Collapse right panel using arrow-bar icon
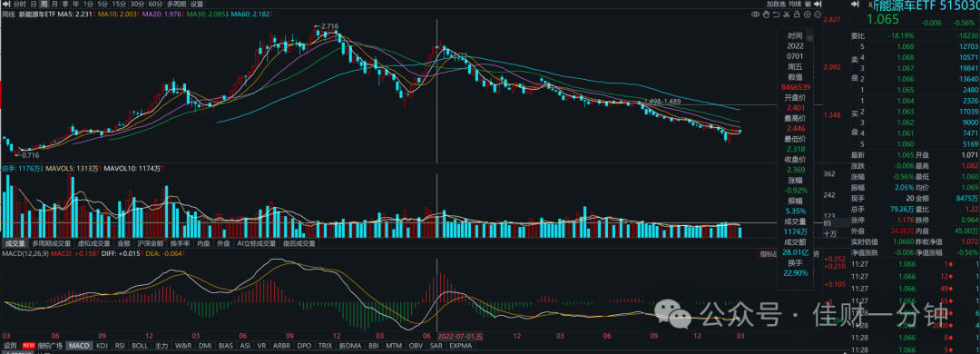Screen dimensions: 980x354 point(818,4)
